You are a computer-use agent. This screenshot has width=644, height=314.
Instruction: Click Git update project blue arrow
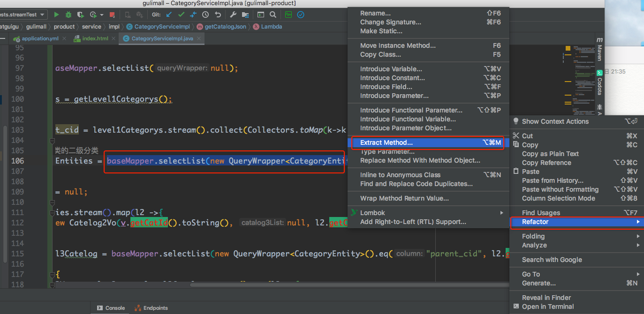169,15
